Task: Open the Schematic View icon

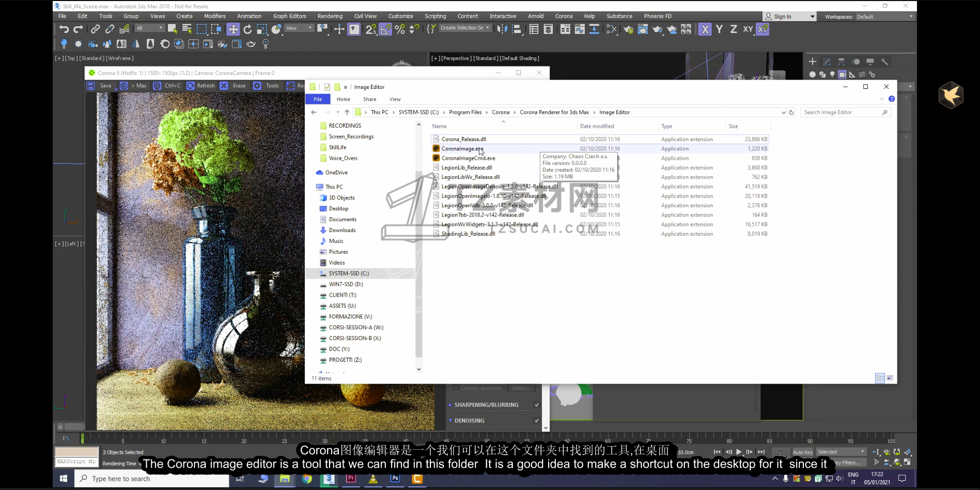Action: click(594, 29)
